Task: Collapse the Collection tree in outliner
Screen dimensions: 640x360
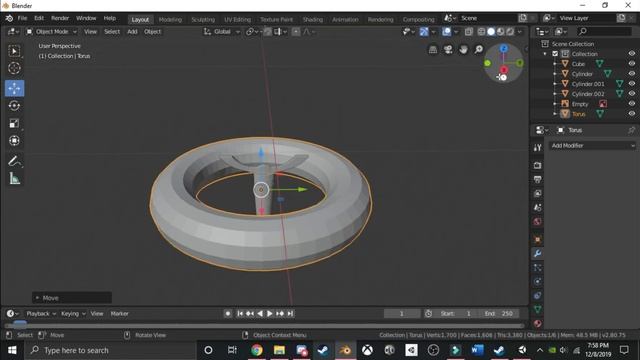Action: point(545,54)
